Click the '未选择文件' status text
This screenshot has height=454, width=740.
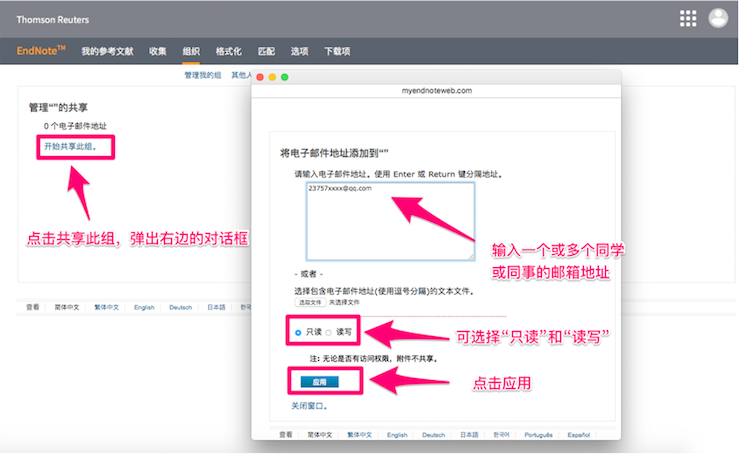345,302
